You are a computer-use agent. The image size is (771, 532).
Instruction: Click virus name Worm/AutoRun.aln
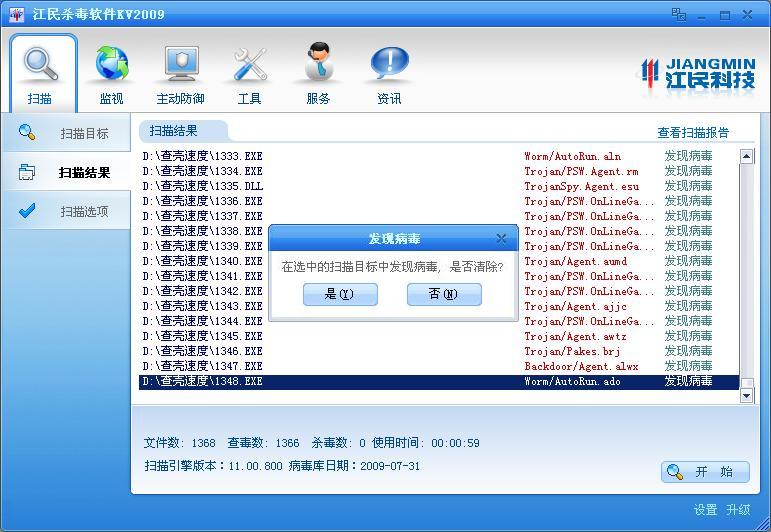click(572, 156)
